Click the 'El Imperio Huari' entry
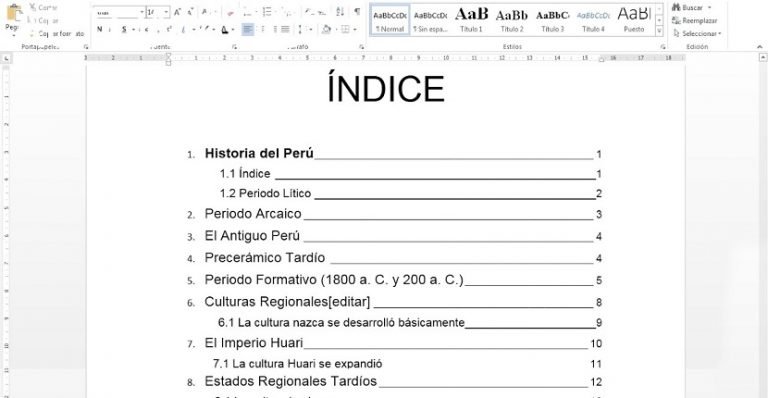 pyautogui.click(x=254, y=343)
